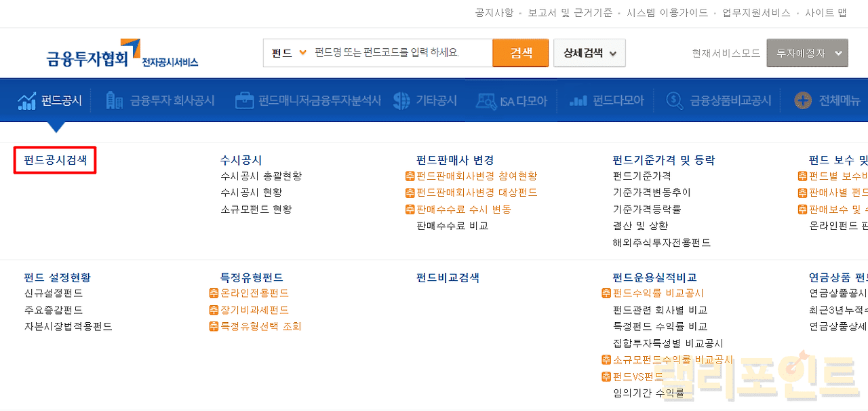868x411 pixels.
Task: Click the 전체메뉴 plus icon
Action: (803, 101)
